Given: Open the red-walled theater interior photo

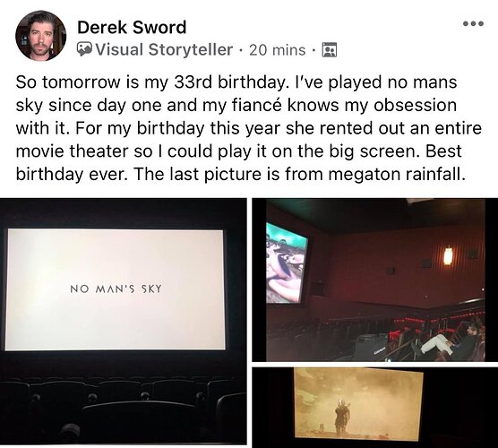Looking at the screenshot, I should [374, 280].
